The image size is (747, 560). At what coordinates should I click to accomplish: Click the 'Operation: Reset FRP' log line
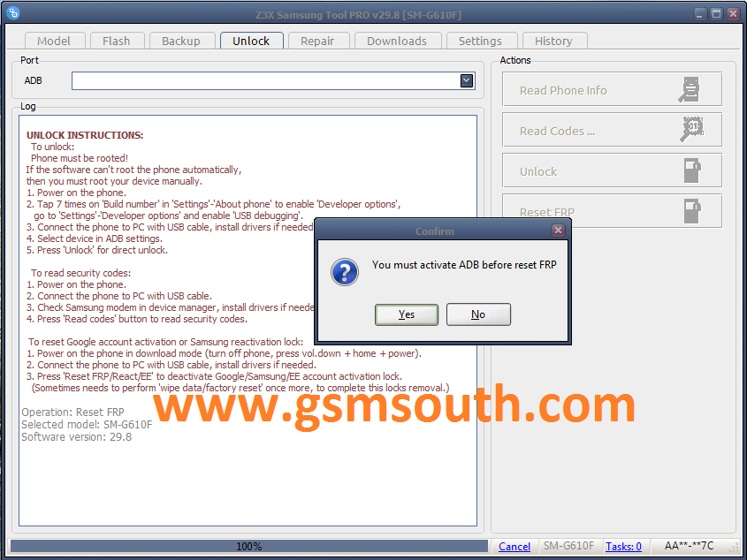point(72,412)
